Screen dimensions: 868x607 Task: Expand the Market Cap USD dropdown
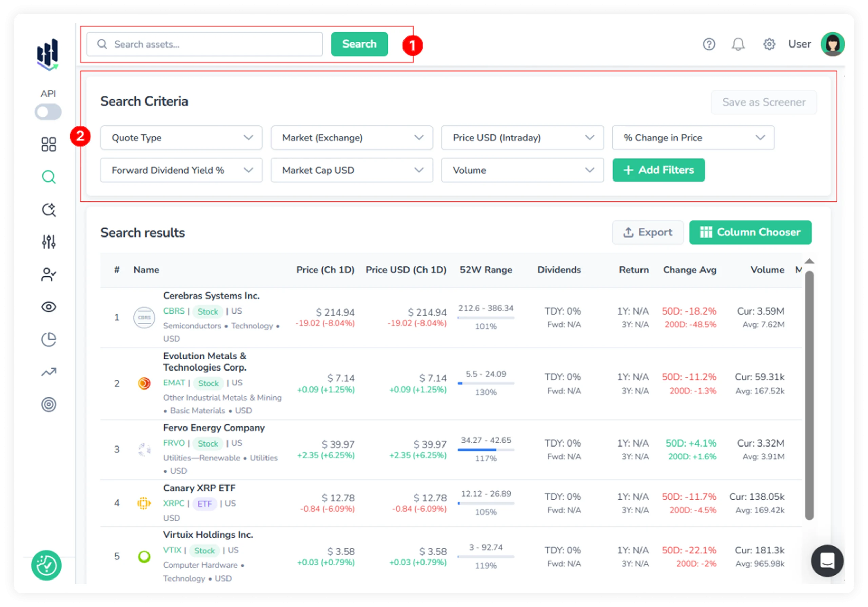point(352,170)
